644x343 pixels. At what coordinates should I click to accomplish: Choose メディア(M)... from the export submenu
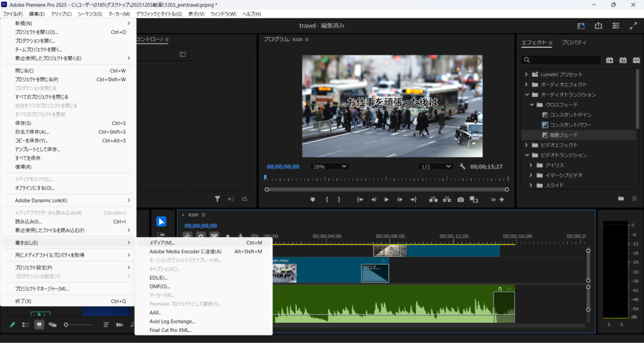point(162,243)
